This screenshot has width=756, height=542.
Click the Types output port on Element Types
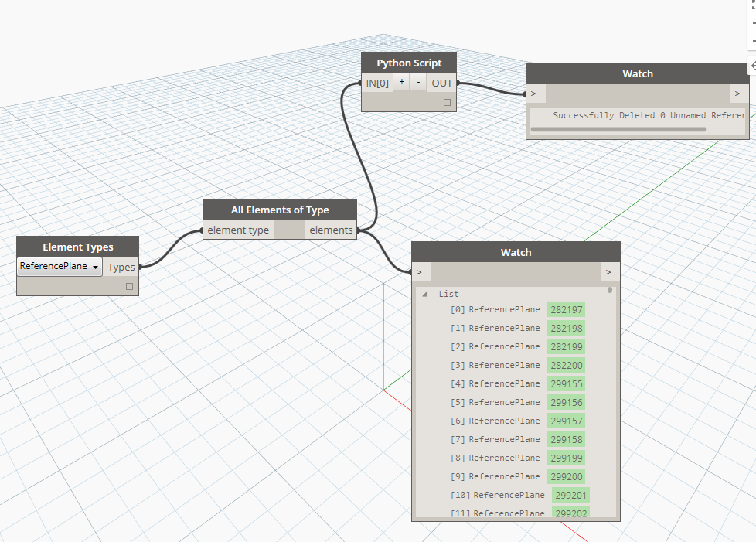[121, 267]
